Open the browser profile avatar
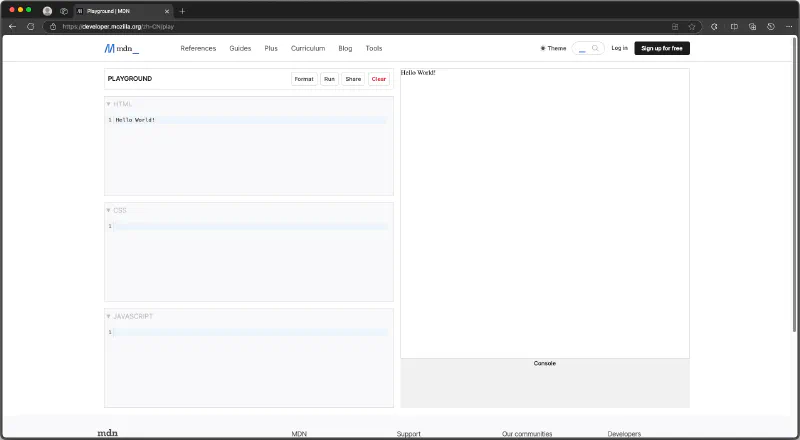Viewport: 800px width, 440px height. tap(47, 11)
